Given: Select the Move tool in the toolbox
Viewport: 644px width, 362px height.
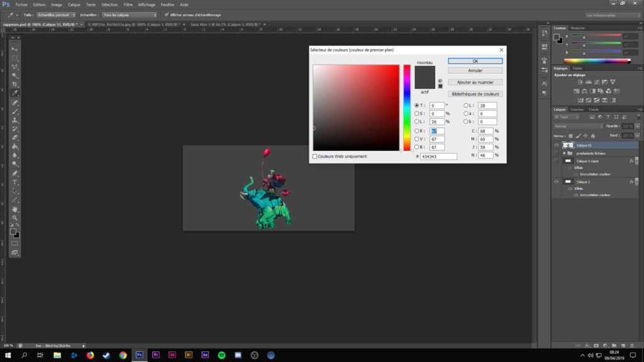Looking at the screenshot, I should [x=15, y=49].
